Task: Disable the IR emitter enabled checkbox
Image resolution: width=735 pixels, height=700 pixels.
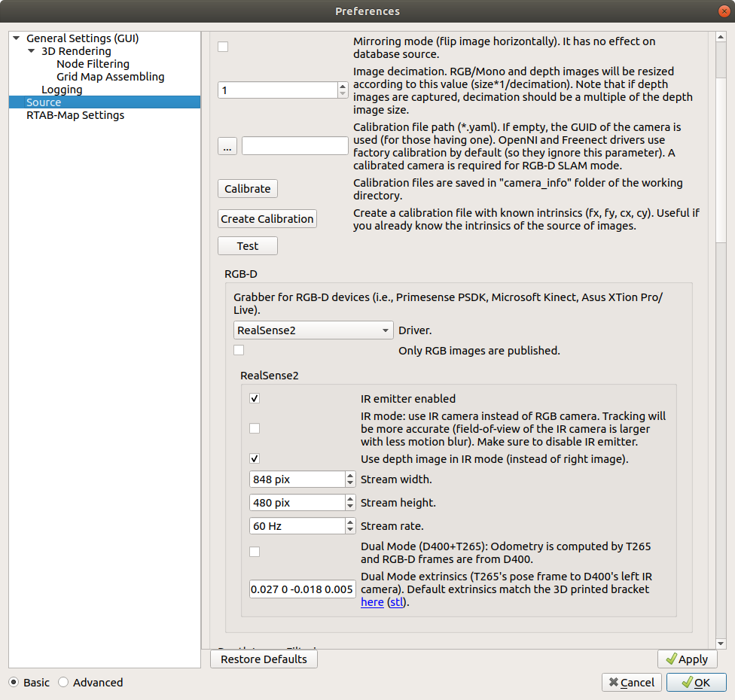Action: [x=255, y=399]
